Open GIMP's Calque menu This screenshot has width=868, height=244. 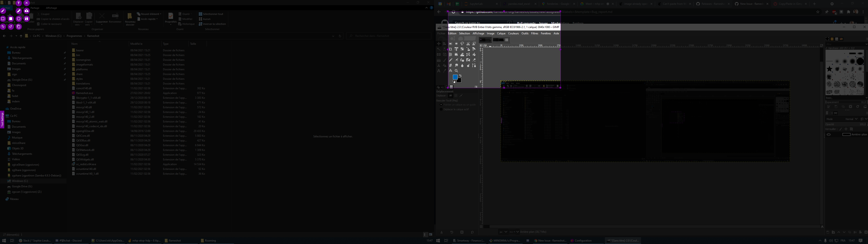tap(501, 33)
